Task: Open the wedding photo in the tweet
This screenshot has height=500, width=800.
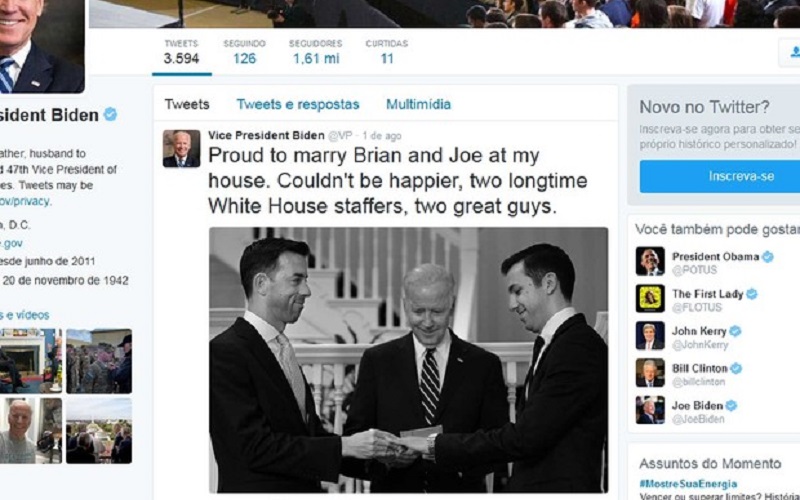Action: [409, 360]
